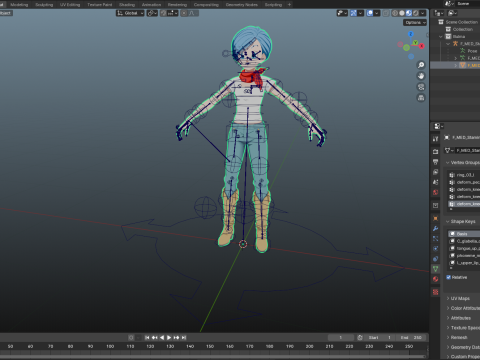
Task: Open the View Layer properties tab
Action: (435, 172)
